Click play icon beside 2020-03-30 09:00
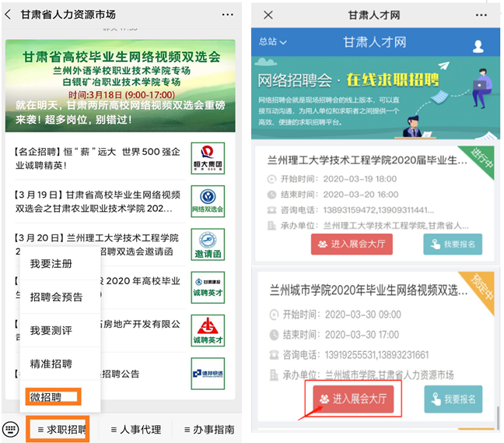The width and height of the screenshot is (504, 443). pyautogui.click(x=274, y=315)
